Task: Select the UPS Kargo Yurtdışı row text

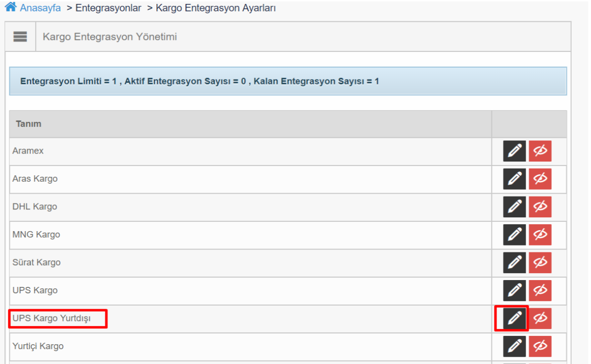Action: tap(51, 318)
